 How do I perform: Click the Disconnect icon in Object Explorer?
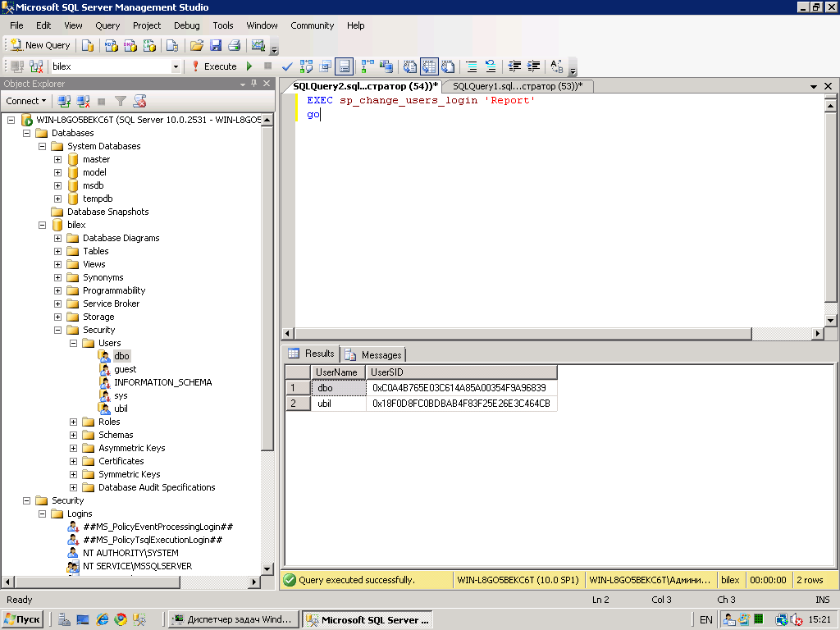83,101
